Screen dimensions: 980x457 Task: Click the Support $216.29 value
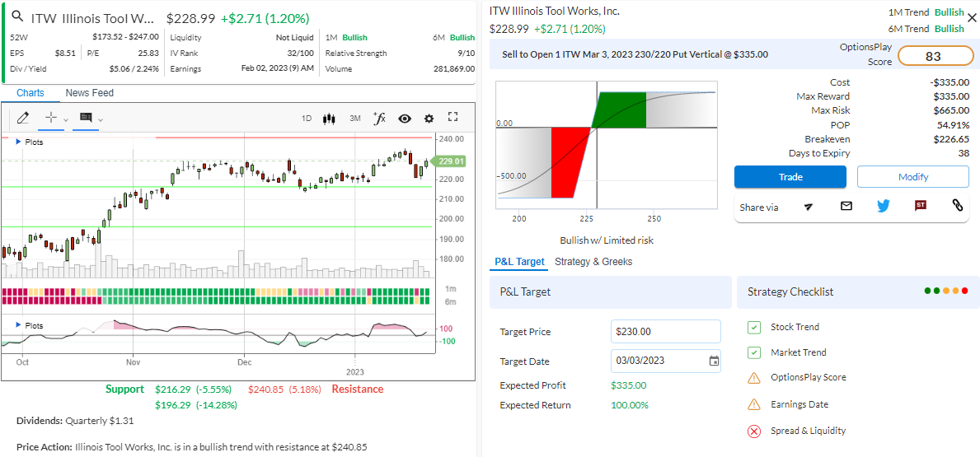(172, 389)
